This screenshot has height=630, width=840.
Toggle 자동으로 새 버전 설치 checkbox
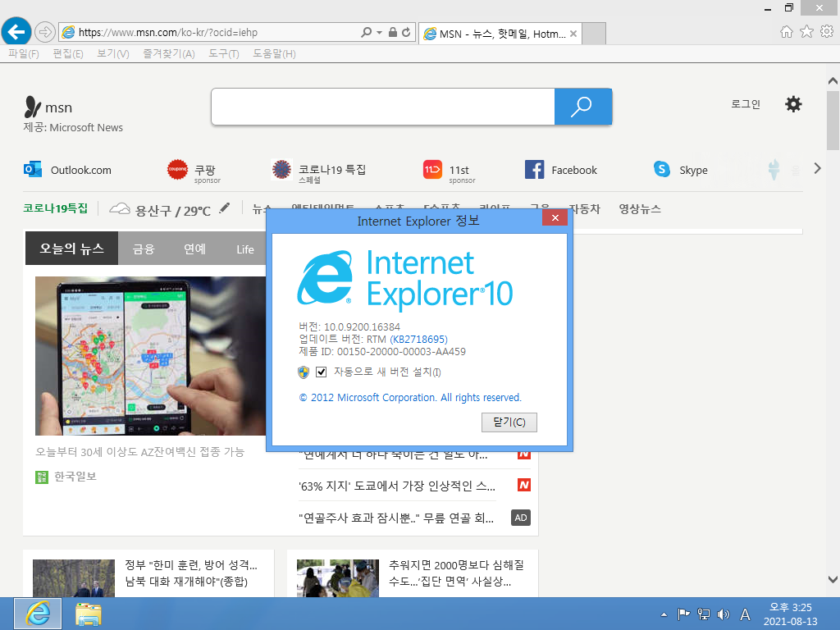click(x=322, y=372)
